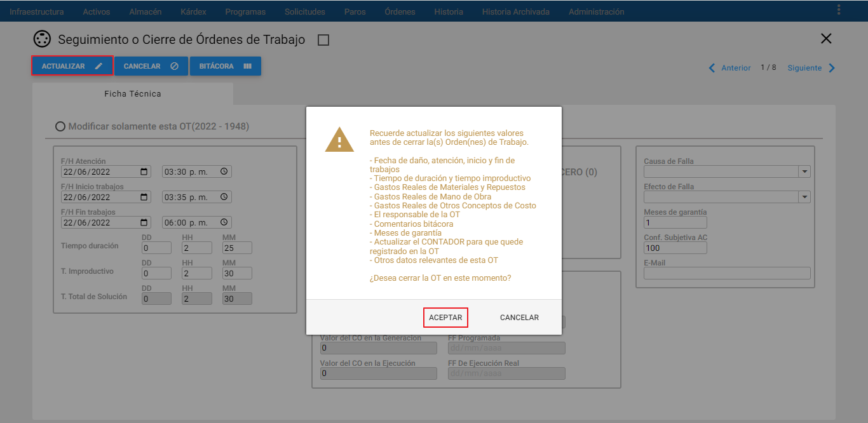
Task: Open the Administración menu
Action: point(597,11)
